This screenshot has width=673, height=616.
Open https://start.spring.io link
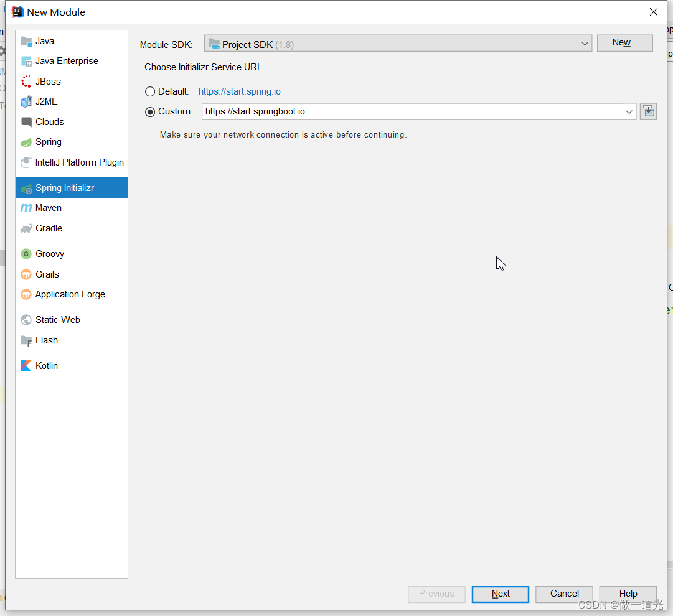[x=239, y=91]
